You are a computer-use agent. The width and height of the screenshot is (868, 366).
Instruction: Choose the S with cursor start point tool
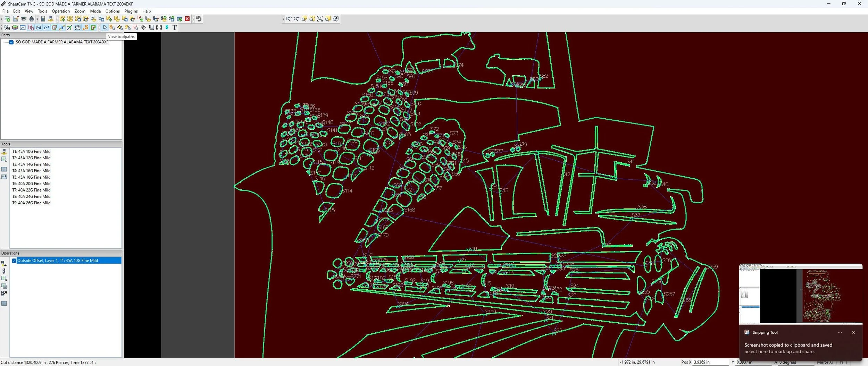(x=112, y=27)
